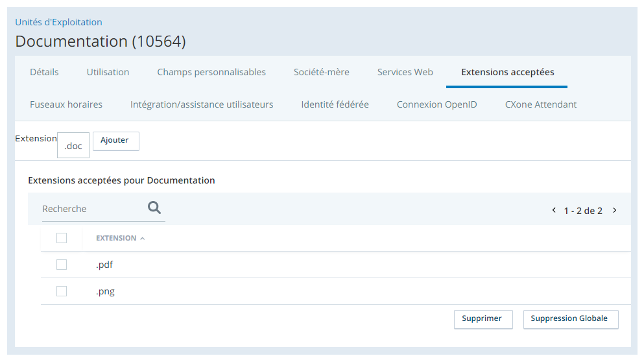Click the Supprimer button
The width and height of the screenshot is (644, 356).
click(483, 320)
